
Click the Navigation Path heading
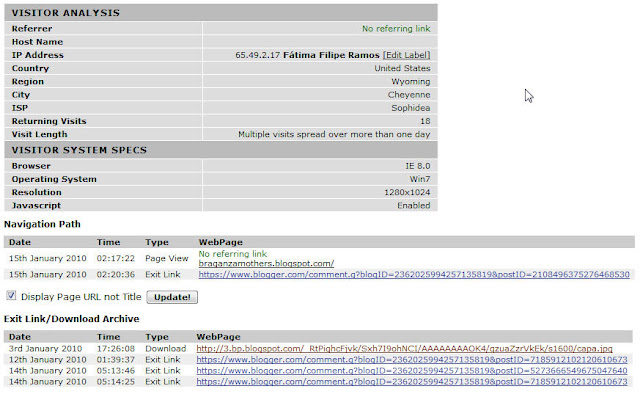point(42,224)
